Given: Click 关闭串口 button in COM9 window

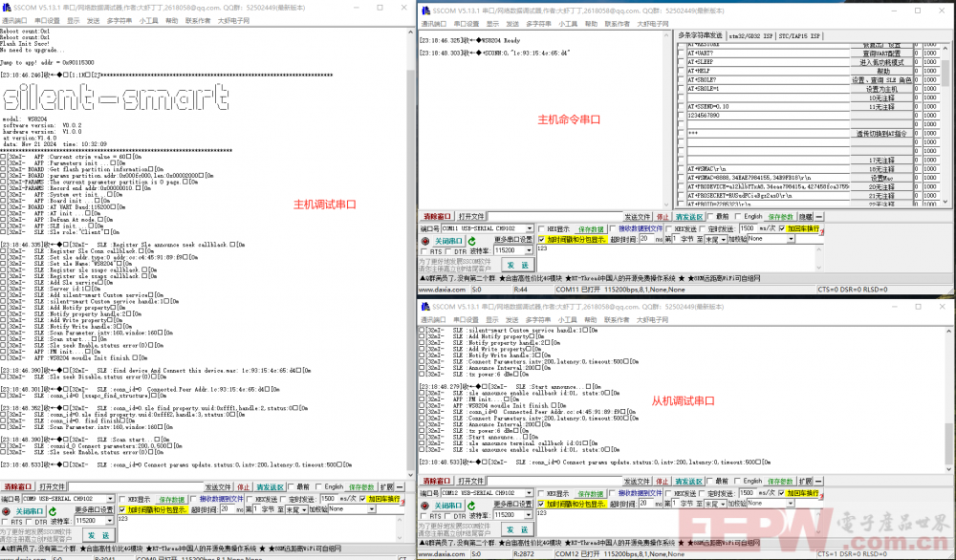Looking at the screenshot, I should (29, 511).
